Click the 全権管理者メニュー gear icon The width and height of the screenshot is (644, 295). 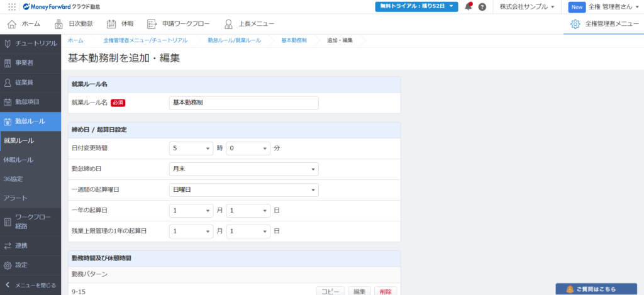click(x=575, y=24)
